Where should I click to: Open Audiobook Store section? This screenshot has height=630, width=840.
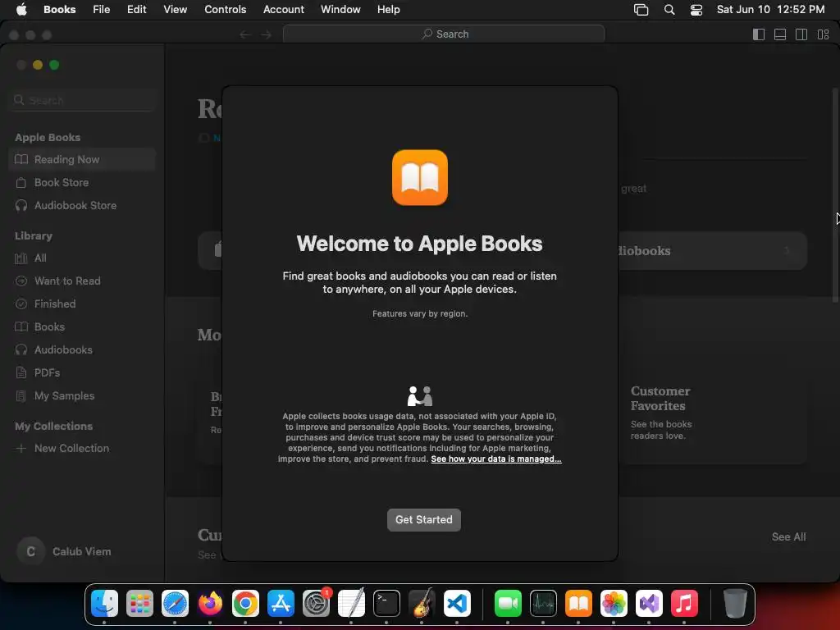pos(82,206)
